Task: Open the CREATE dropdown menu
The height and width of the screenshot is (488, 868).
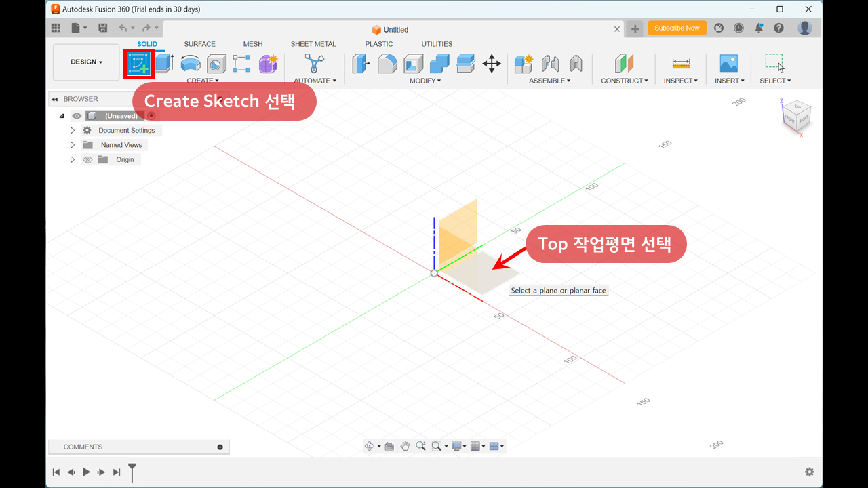Action: click(x=203, y=81)
